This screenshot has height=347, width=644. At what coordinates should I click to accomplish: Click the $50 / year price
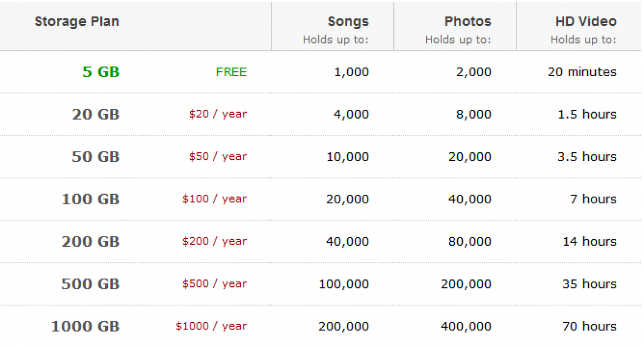[218, 157]
